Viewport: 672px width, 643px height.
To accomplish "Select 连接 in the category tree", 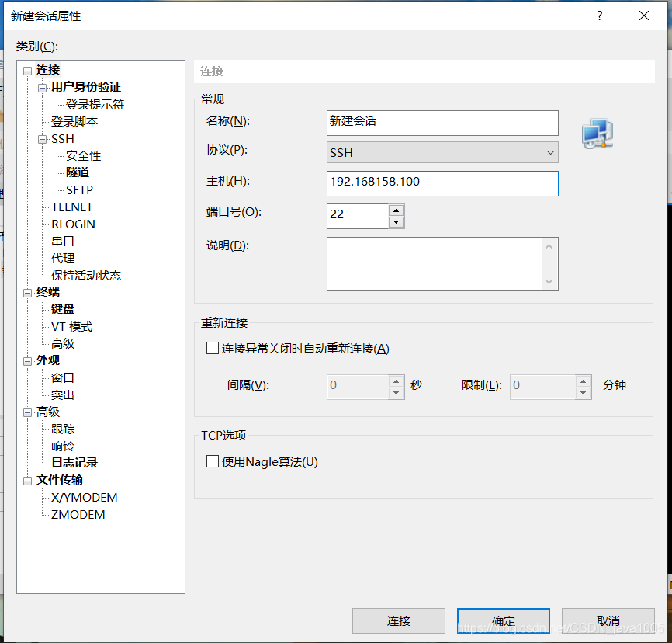I will tap(48, 70).
